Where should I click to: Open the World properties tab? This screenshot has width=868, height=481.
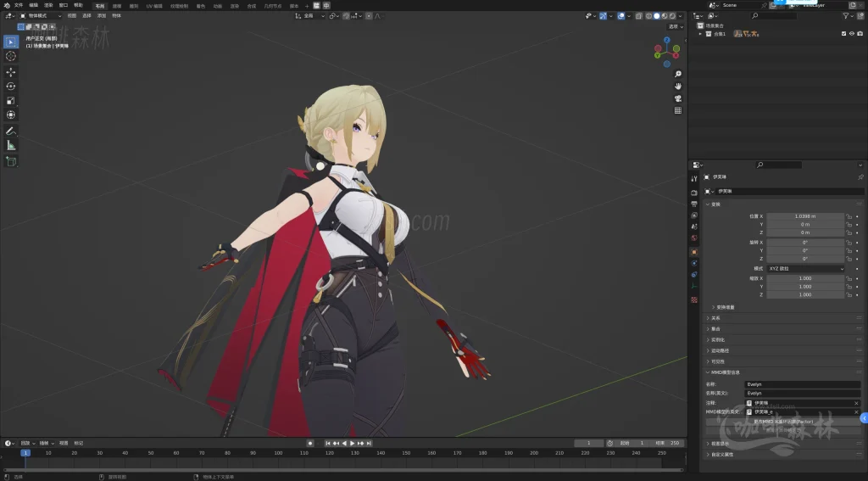pos(694,238)
